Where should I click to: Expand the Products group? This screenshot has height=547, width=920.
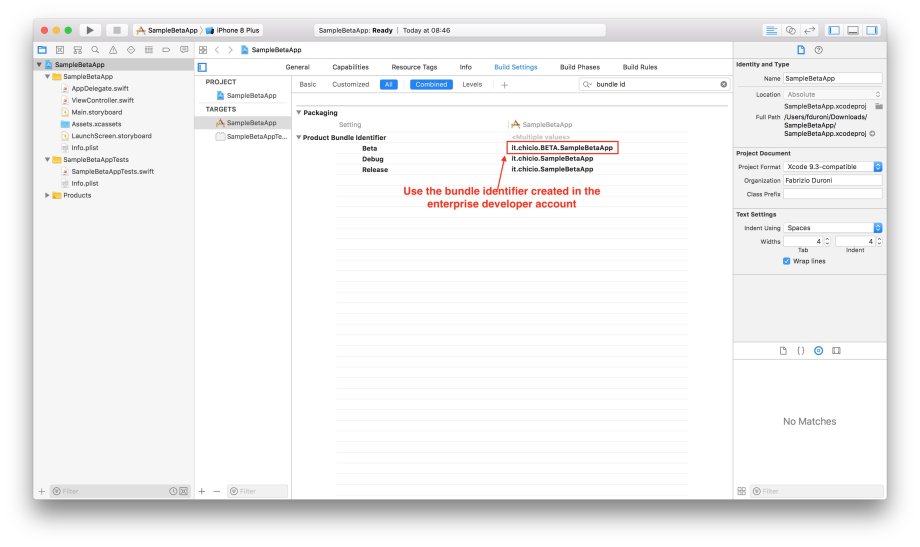tap(48, 195)
